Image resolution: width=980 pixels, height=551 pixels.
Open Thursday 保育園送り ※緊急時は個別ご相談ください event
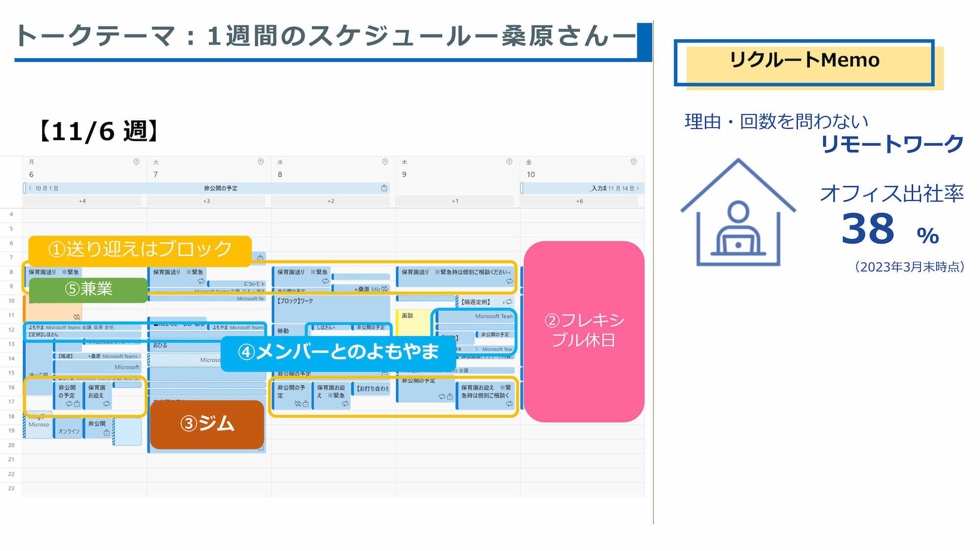[x=456, y=277]
